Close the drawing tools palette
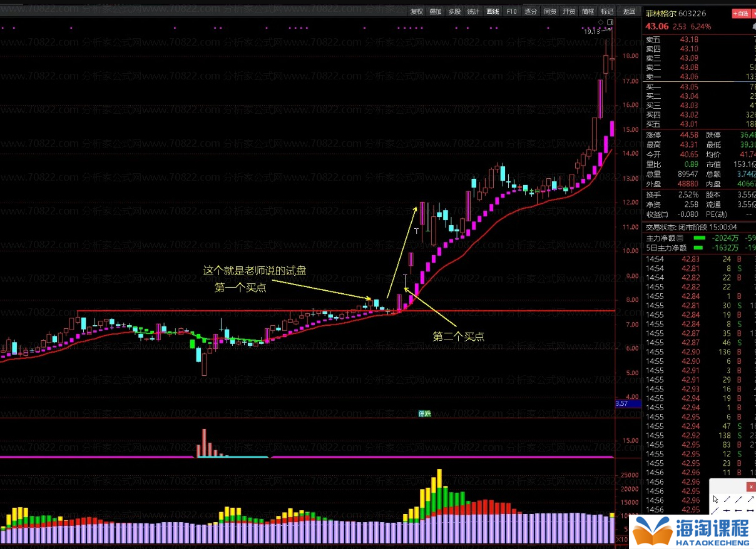The height and width of the screenshot is (549, 756). [x=751, y=486]
